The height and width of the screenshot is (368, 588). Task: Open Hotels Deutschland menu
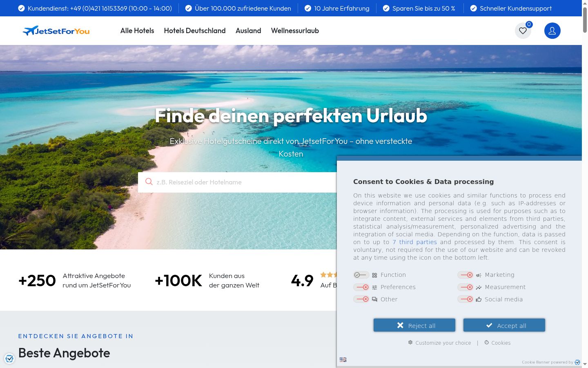[195, 31]
